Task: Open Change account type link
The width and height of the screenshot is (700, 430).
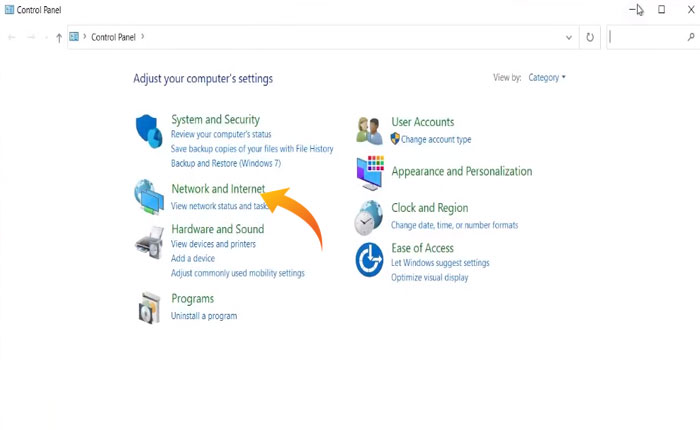Action: (436, 140)
